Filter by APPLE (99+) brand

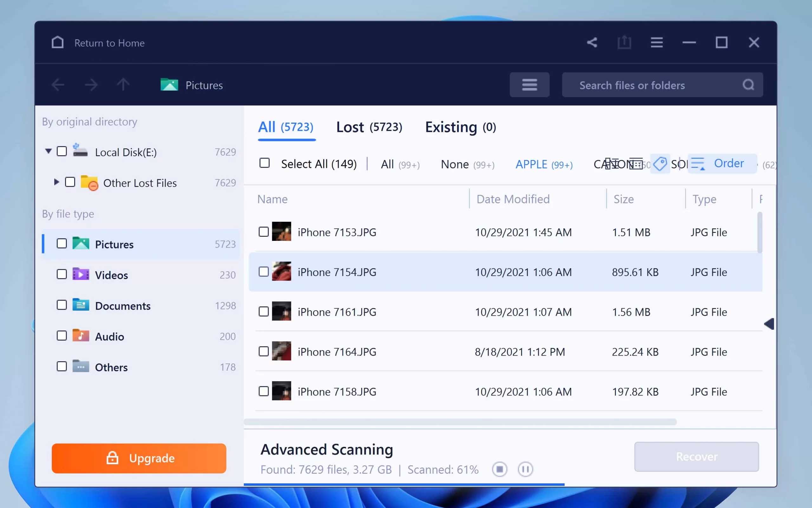point(544,164)
